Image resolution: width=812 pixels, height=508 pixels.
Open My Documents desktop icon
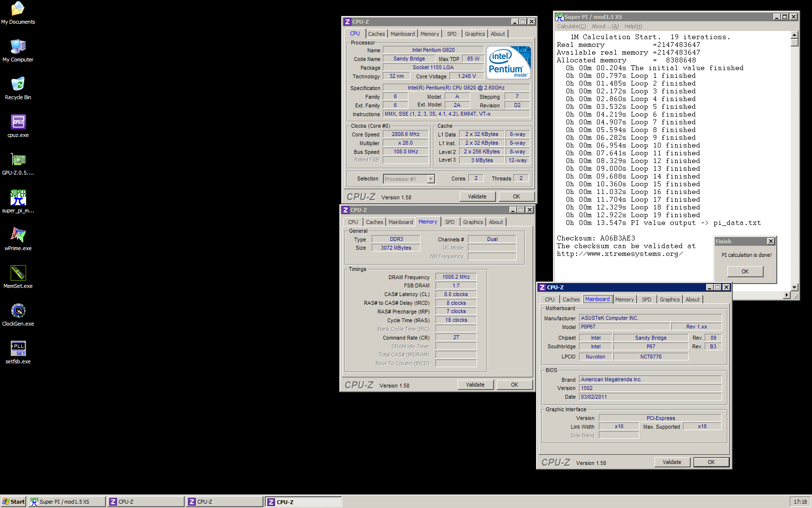click(18, 13)
